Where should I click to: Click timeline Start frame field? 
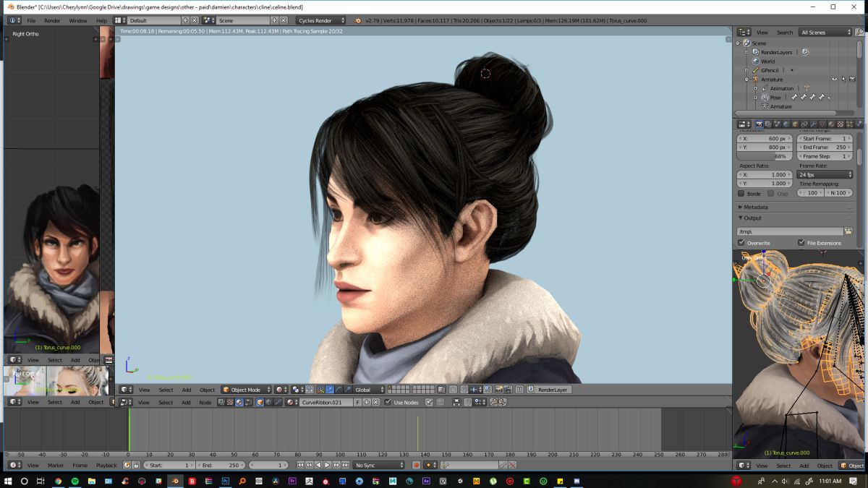[169, 465]
